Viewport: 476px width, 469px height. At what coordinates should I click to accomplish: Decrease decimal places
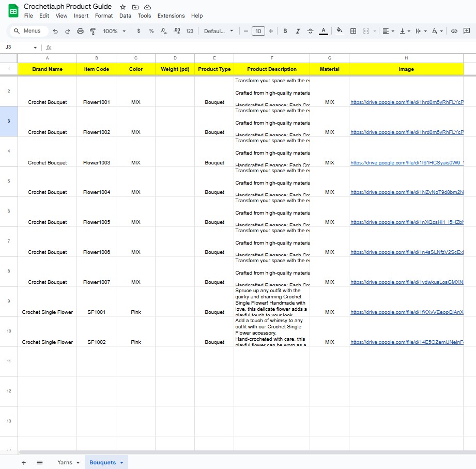[164, 31]
